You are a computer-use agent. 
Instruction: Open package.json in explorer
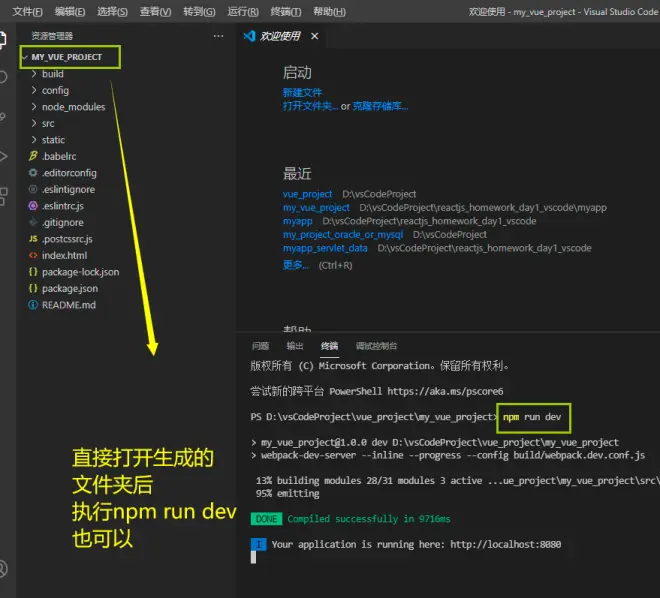(x=70, y=288)
